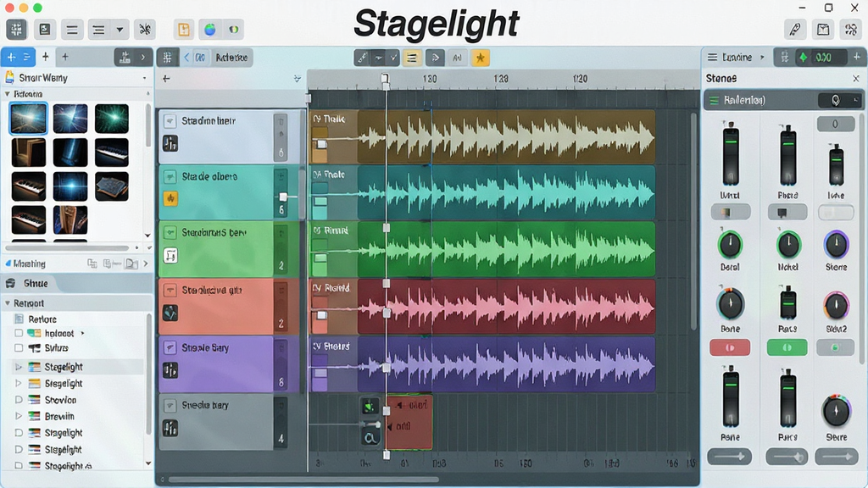868x488 pixels.
Task: Toggle checkbox beside Sirlurs item
Action: click(19, 348)
